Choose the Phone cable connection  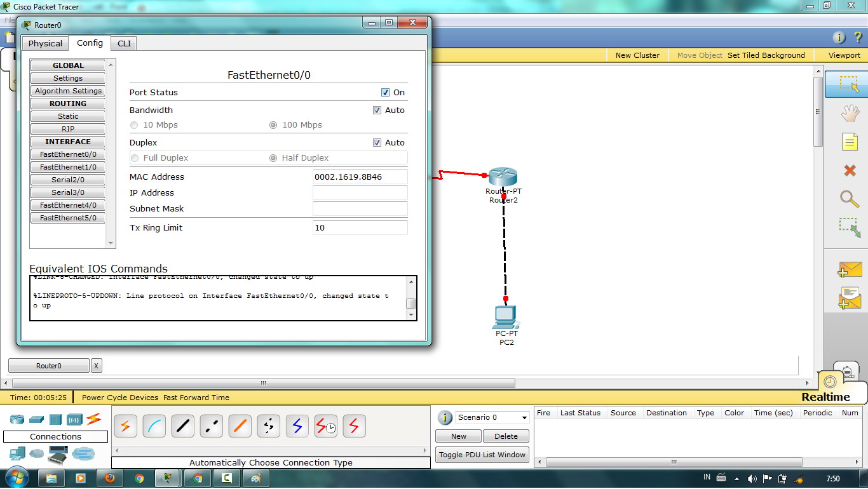point(268,426)
